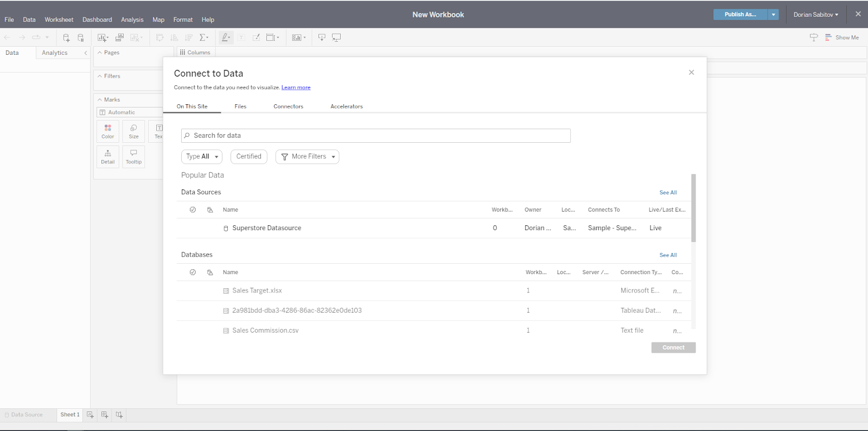Open the Detail marks card
Image resolution: width=868 pixels, height=431 pixels.
pos(108,157)
